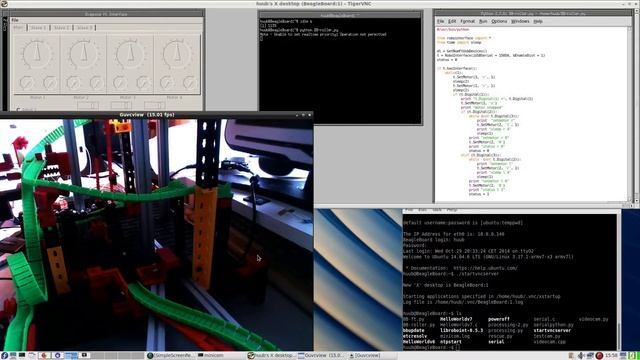Click the large Motor 3 speed dial
This screenshot has width=640, height=360.
[130, 54]
